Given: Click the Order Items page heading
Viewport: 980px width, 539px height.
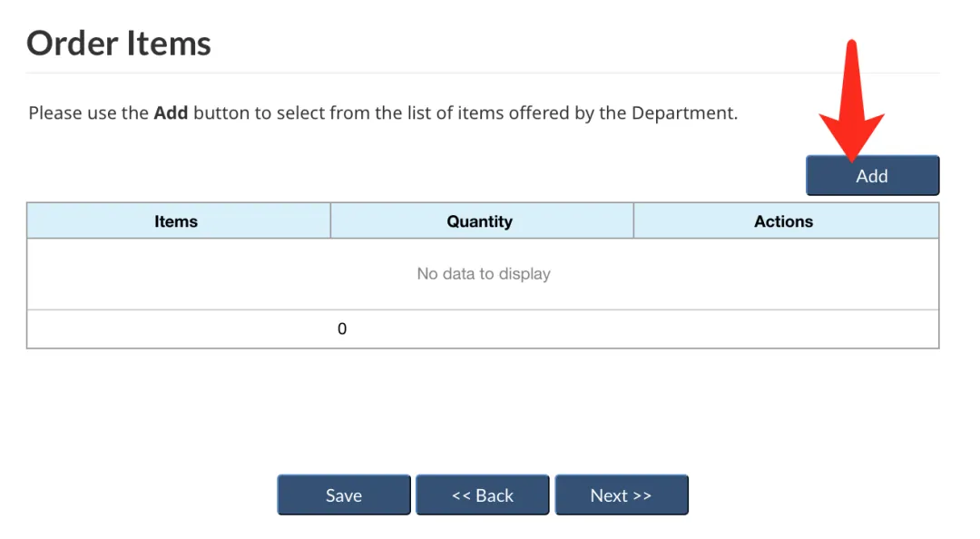Looking at the screenshot, I should tap(119, 44).
